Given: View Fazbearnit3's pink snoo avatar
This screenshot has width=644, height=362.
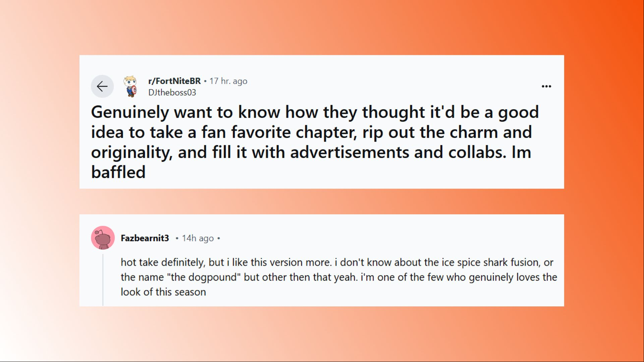Looking at the screenshot, I should [103, 238].
